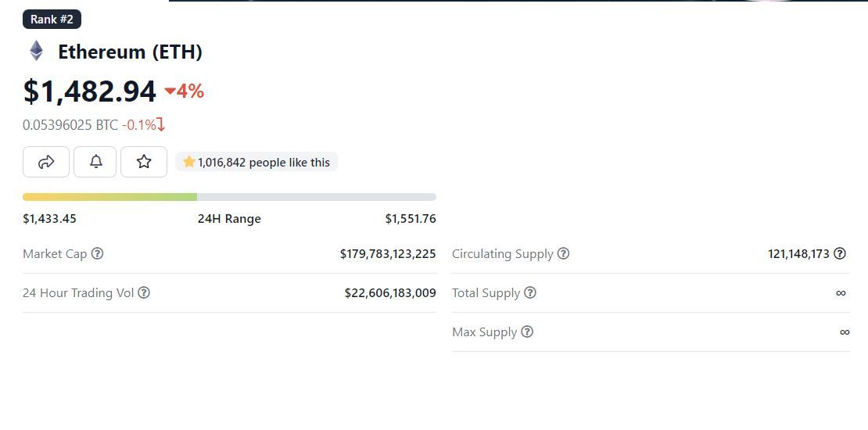Click the Circulating Supply label info icon
This screenshot has width=868, height=430.
pos(563,253)
